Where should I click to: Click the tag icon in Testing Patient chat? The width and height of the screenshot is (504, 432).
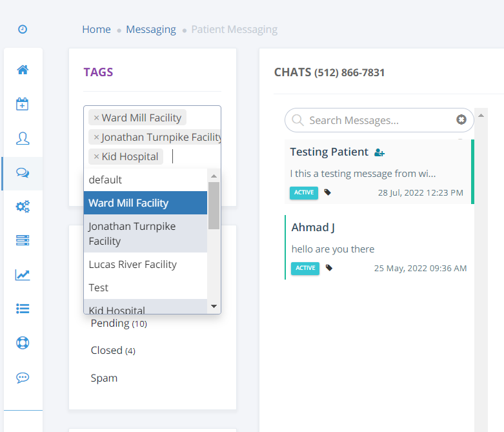click(328, 192)
